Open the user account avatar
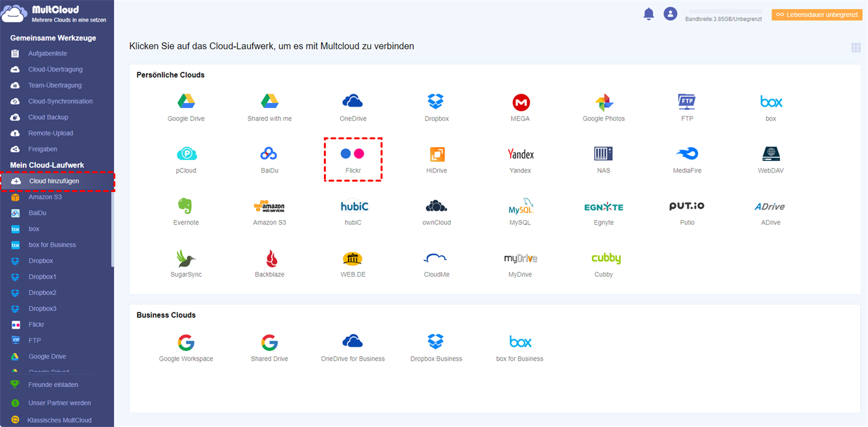 point(670,14)
